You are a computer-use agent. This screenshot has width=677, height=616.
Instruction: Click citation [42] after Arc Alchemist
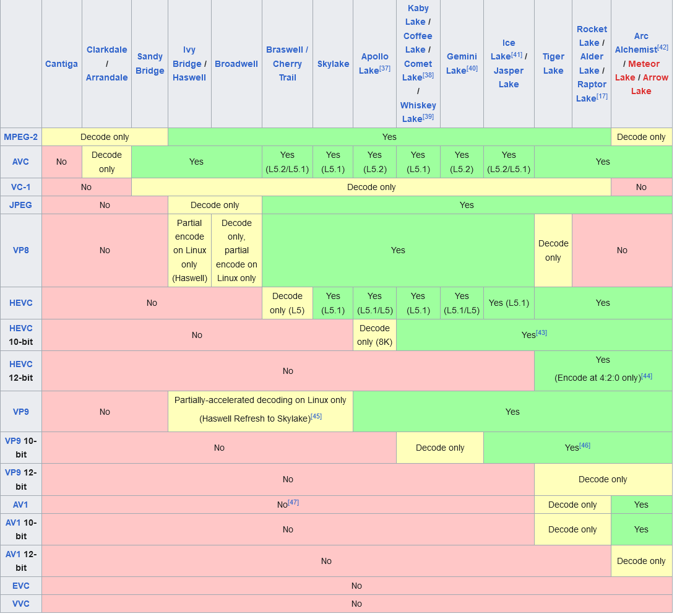click(663, 47)
